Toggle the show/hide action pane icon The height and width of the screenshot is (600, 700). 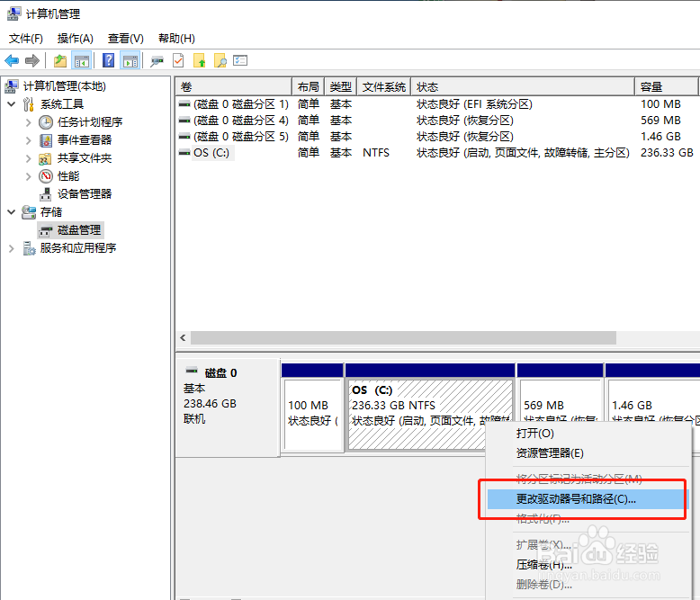(x=130, y=60)
